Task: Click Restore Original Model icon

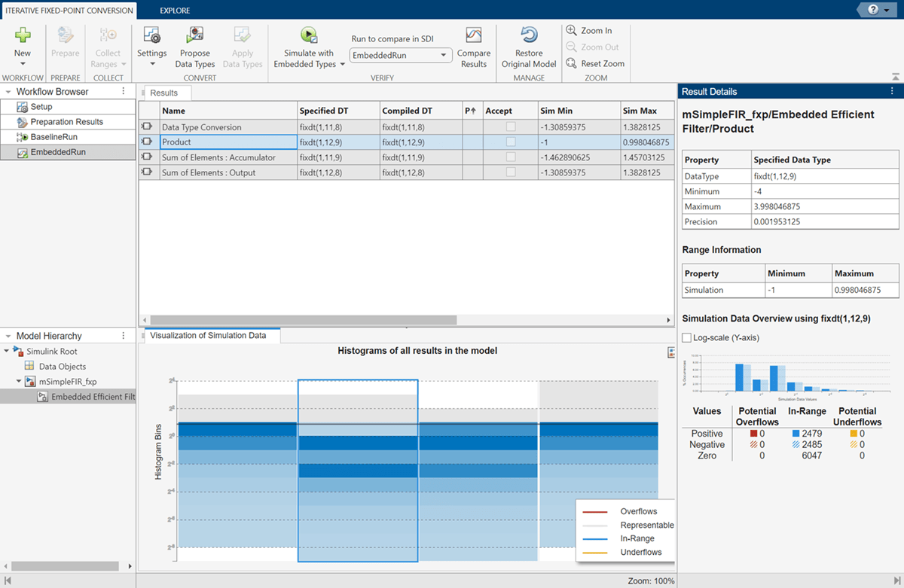Action: click(x=529, y=35)
